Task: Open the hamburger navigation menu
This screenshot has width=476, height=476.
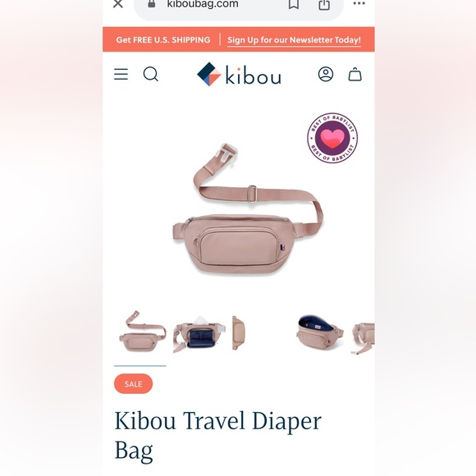Action: pyautogui.click(x=121, y=74)
